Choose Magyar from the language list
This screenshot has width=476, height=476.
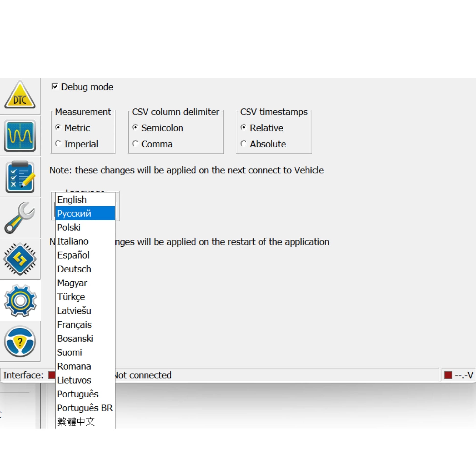pyautogui.click(x=85, y=283)
